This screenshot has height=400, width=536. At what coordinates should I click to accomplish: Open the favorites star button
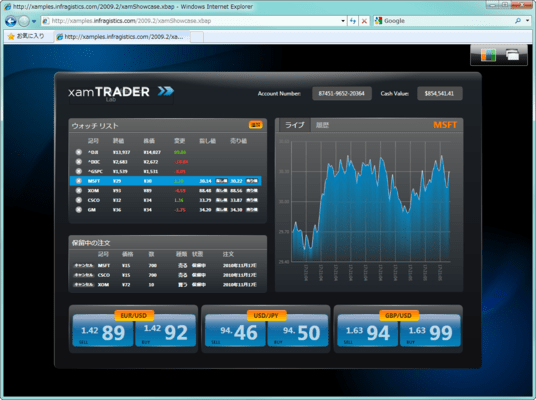pyautogui.click(x=26, y=36)
